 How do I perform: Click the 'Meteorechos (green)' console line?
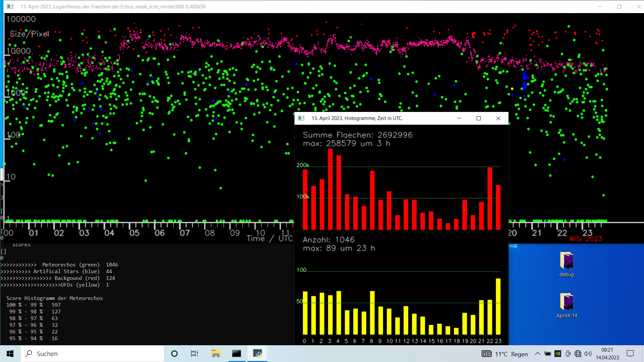[59, 265]
